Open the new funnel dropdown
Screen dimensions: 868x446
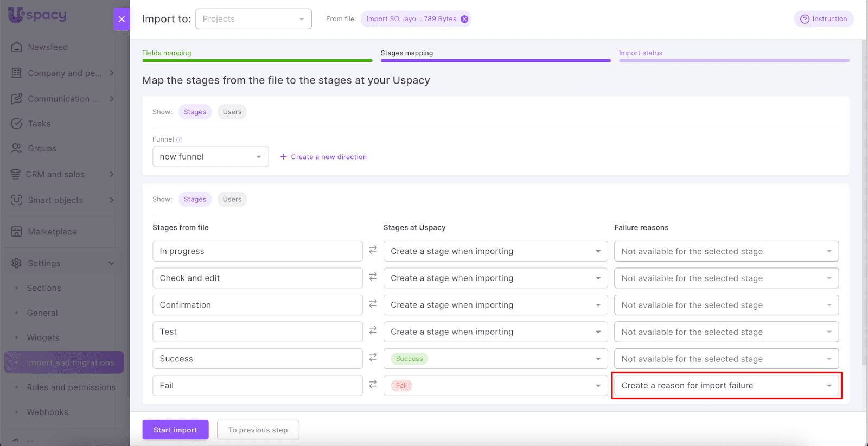coord(210,157)
